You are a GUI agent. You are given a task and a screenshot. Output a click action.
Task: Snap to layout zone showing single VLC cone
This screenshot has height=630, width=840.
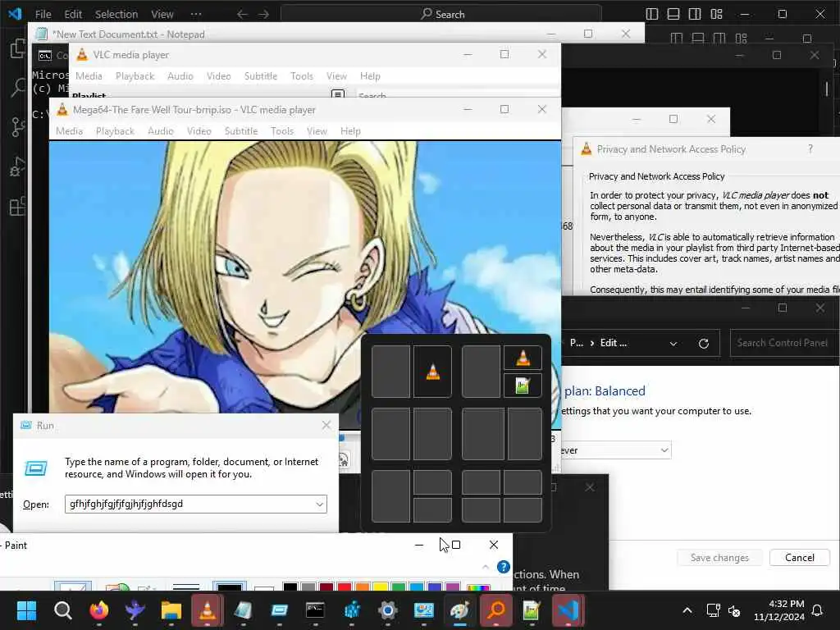point(432,372)
